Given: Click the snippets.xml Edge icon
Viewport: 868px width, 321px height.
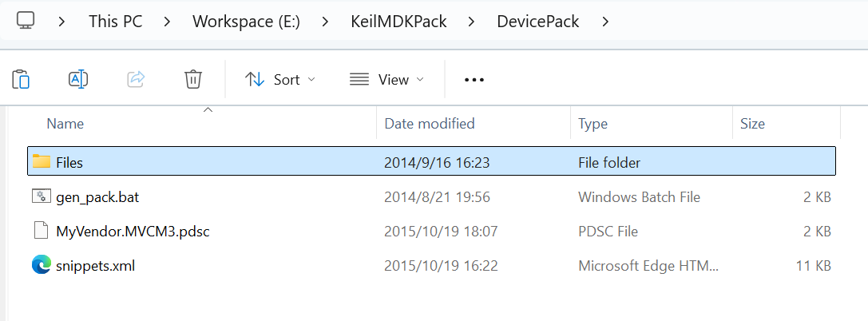Looking at the screenshot, I should pos(42,265).
